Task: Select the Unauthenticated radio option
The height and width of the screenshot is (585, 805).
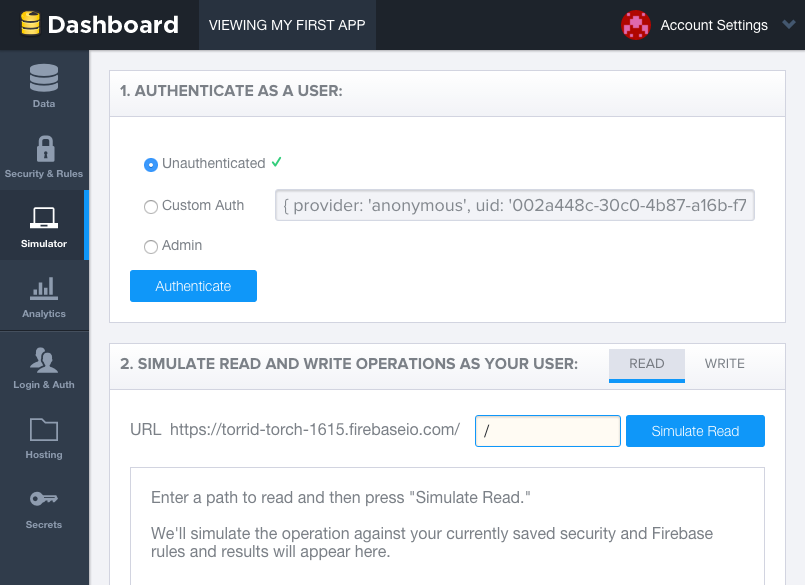Action: (150, 165)
